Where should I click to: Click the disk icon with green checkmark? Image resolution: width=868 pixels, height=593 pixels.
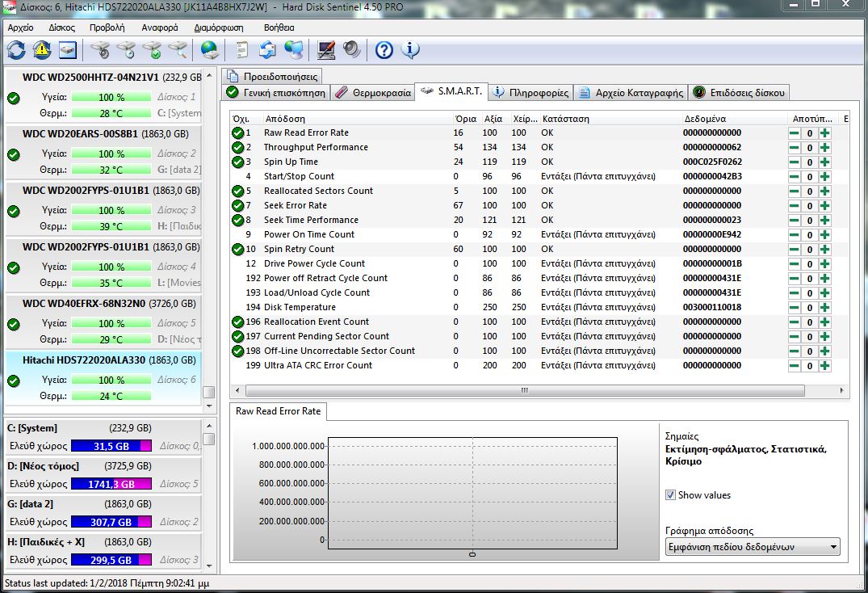153,50
